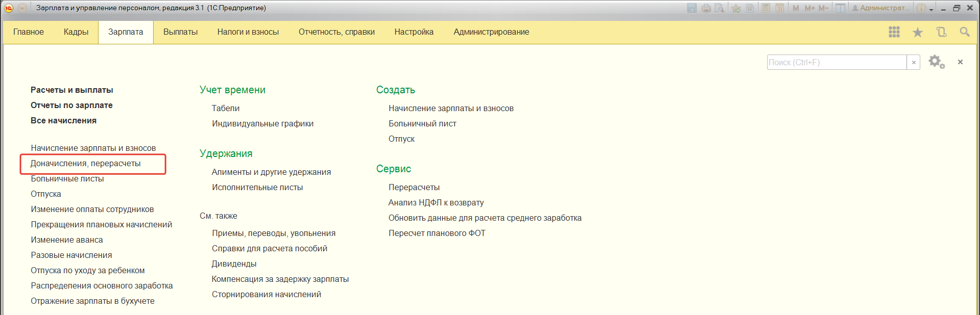Open Анализ НДФЛ к возврату
Image resolution: width=980 pixels, height=315 pixels.
436,202
